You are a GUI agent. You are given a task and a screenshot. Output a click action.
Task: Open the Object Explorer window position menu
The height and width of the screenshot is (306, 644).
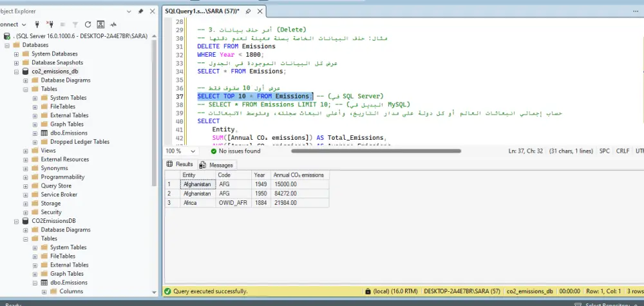pos(129,12)
